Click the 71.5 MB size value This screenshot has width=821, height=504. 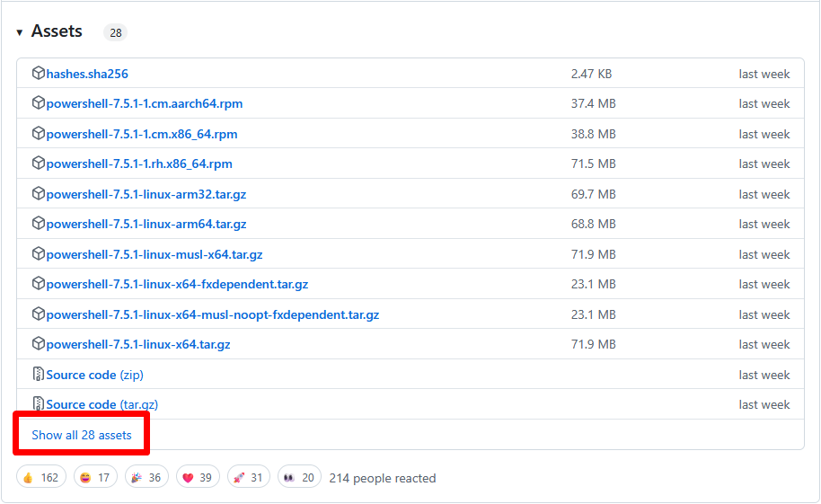(593, 164)
